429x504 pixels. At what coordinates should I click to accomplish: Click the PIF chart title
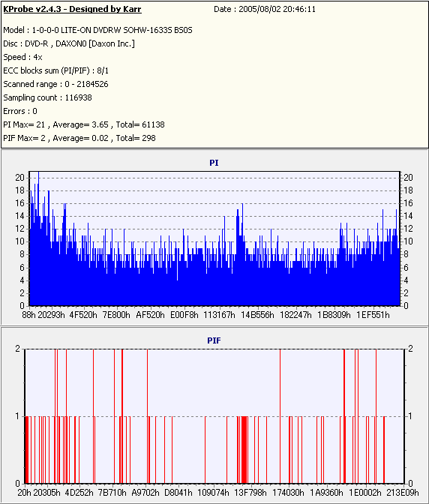coord(214,340)
